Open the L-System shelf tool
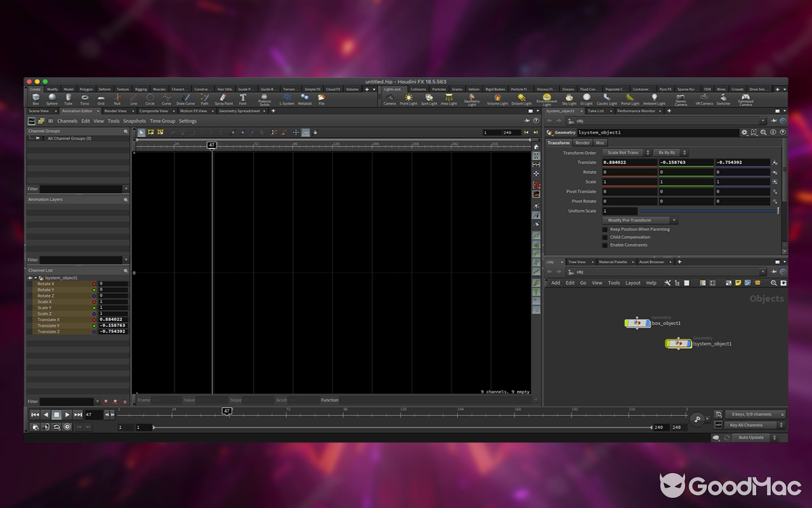This screenshot has height=508, width=812. pyautogui.click(x=286, y=98)
